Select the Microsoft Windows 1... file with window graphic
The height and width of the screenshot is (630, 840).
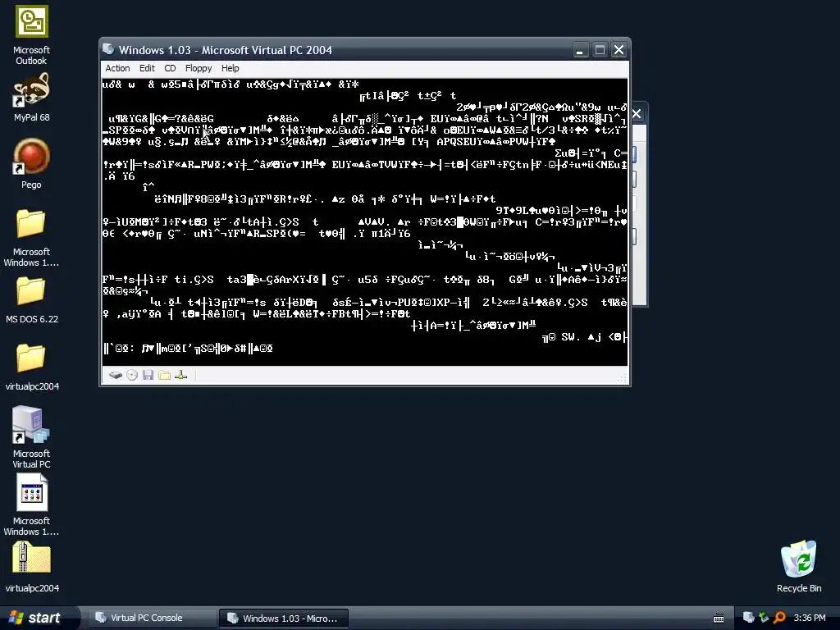pyautogui.click(x=32, y=504)
